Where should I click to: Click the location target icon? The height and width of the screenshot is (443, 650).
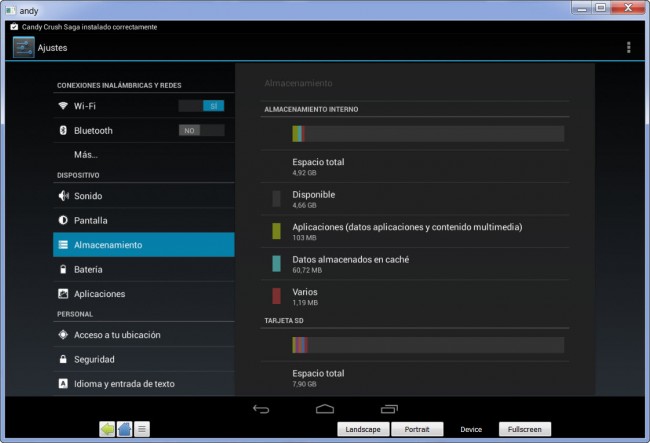(63, 334)
